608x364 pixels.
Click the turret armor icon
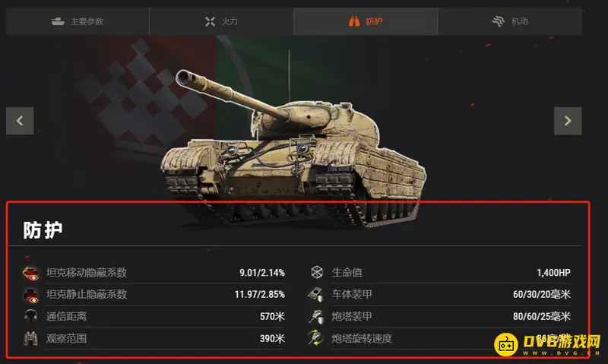pyautogui.click(x=315, y=316)
